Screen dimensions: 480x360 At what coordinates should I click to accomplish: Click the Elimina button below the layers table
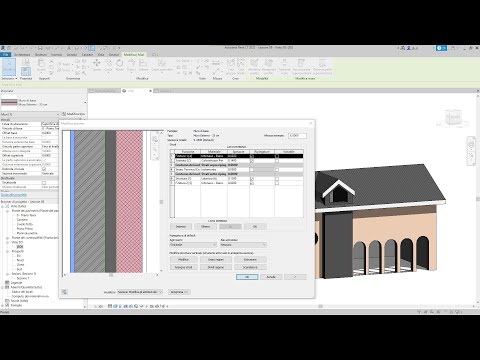click(x=206, y=226)
